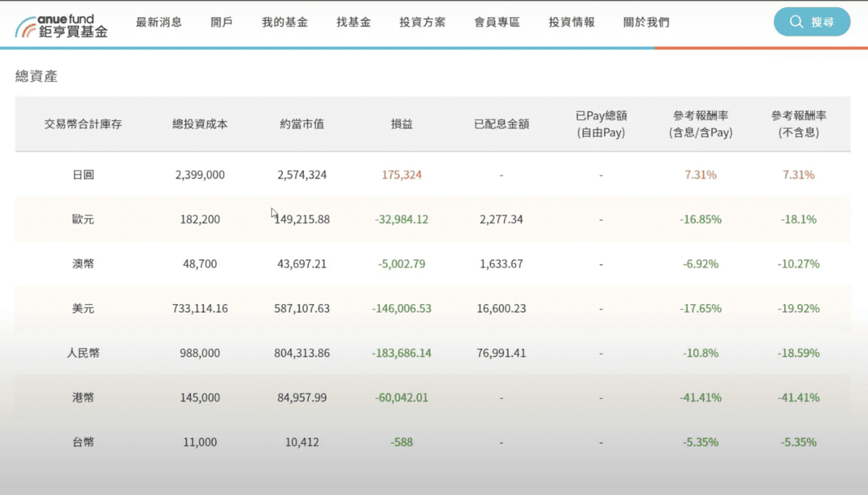Screen dimensions: 868x495
Task: Open the 找基金 menu
Action: pyautogui.click(x=354, y=22)
